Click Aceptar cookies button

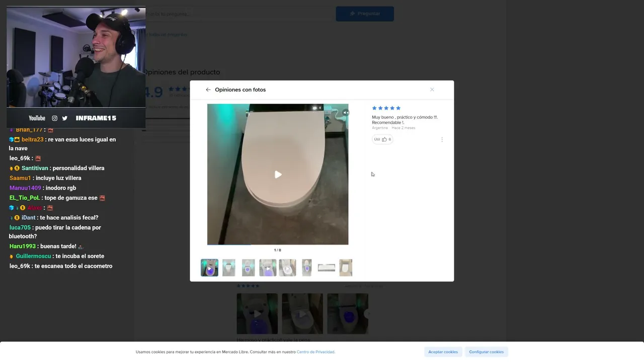tap(443, 352)
